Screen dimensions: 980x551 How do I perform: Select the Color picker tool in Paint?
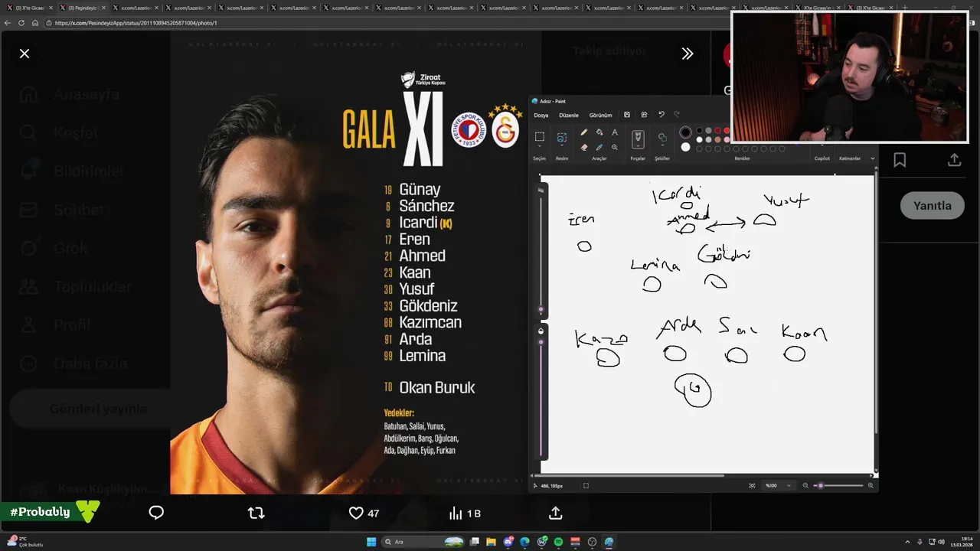(x=599, y=147)
